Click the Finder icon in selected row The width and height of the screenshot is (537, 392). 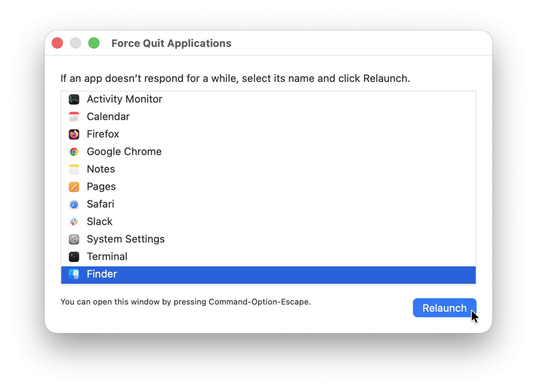coord(74,274)
